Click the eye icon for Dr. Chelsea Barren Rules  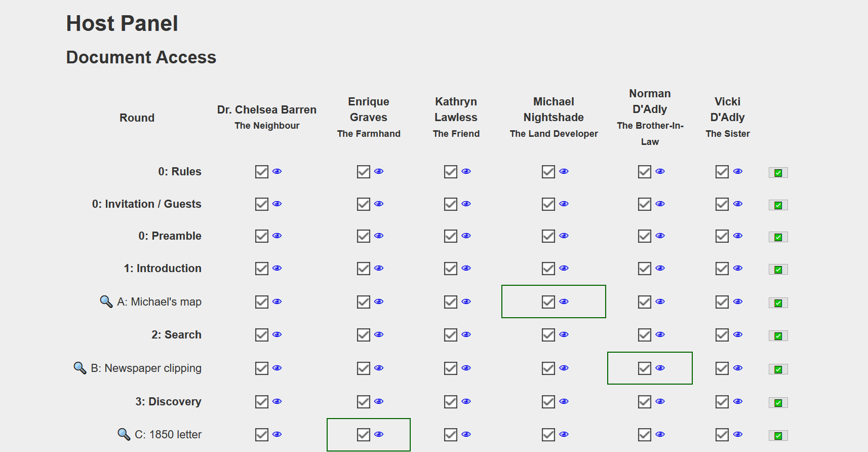[x=277, y=171]
